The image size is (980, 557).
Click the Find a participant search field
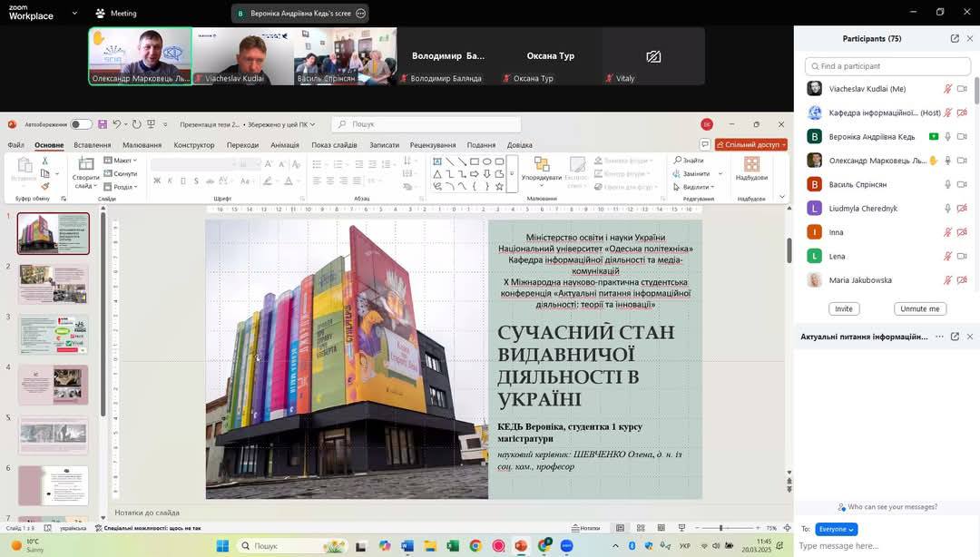click(x=887, y=66)
